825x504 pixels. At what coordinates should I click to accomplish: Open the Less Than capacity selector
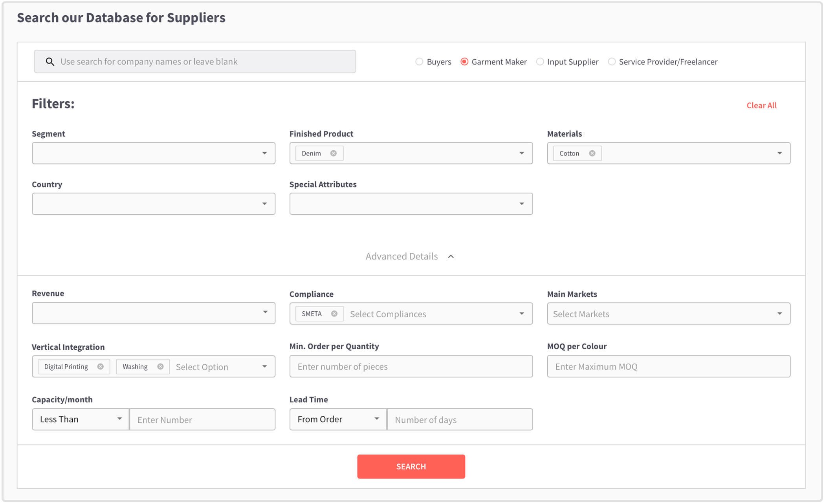point(81,419)
